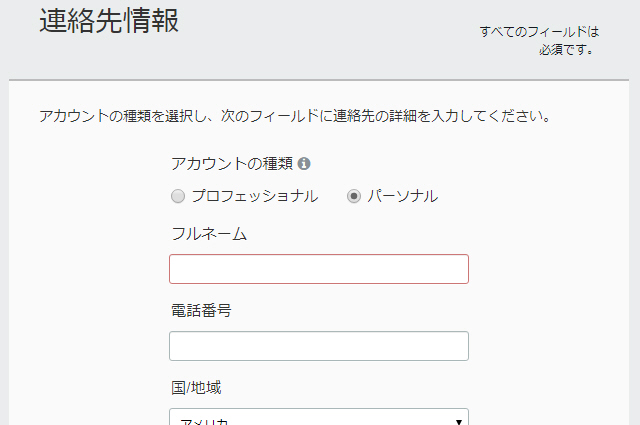Click the プロフェッショナル label text

point(255,196)
